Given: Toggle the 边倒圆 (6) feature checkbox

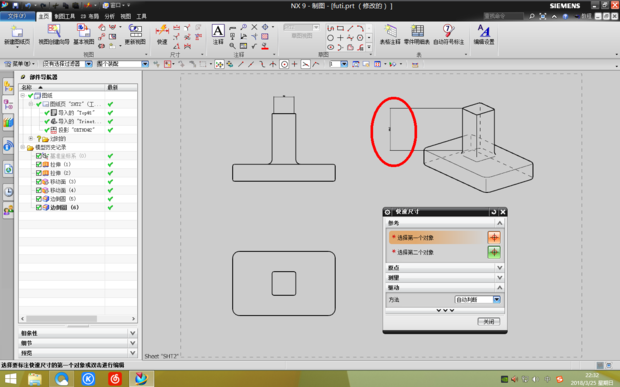Looking at the screenshot, I should (x=39, y=208).
